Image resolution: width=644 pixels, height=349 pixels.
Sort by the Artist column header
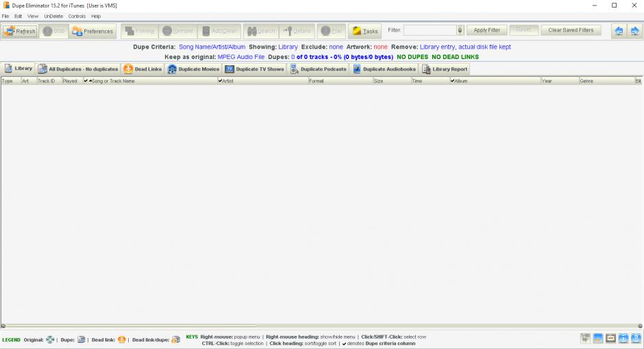point(263,81)
